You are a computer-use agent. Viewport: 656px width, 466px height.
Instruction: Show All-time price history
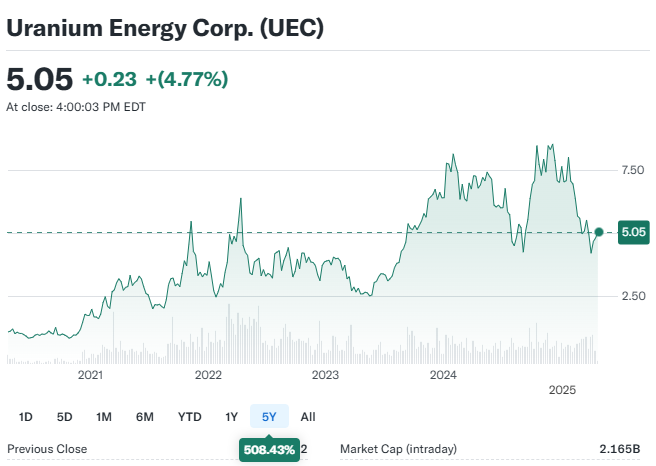click(308, 416)
